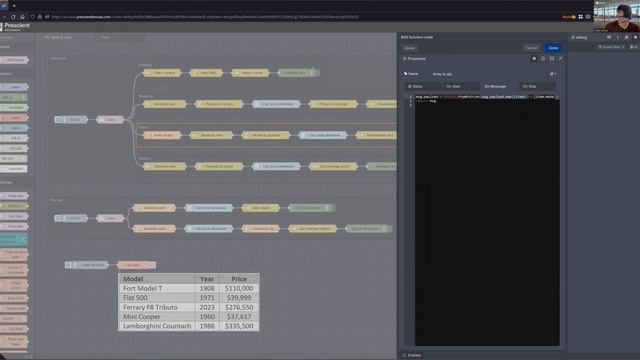
Task: Toggle the Obj of car prices debug button
Action: [332, 208]
